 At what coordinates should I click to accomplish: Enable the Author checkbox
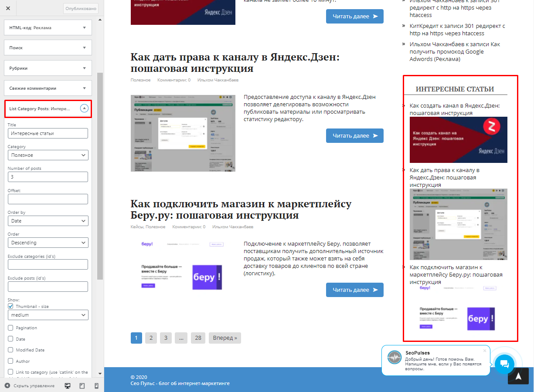tap(10, 361)
